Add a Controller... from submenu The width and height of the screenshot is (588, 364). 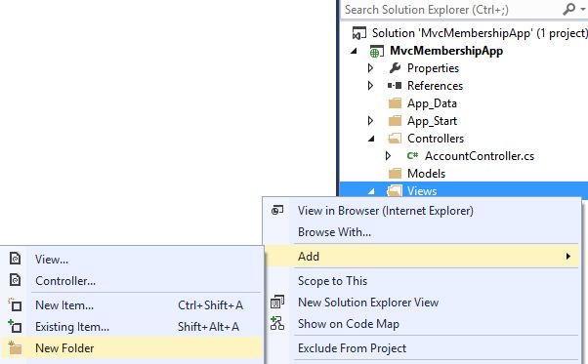[x=65, y=280]
